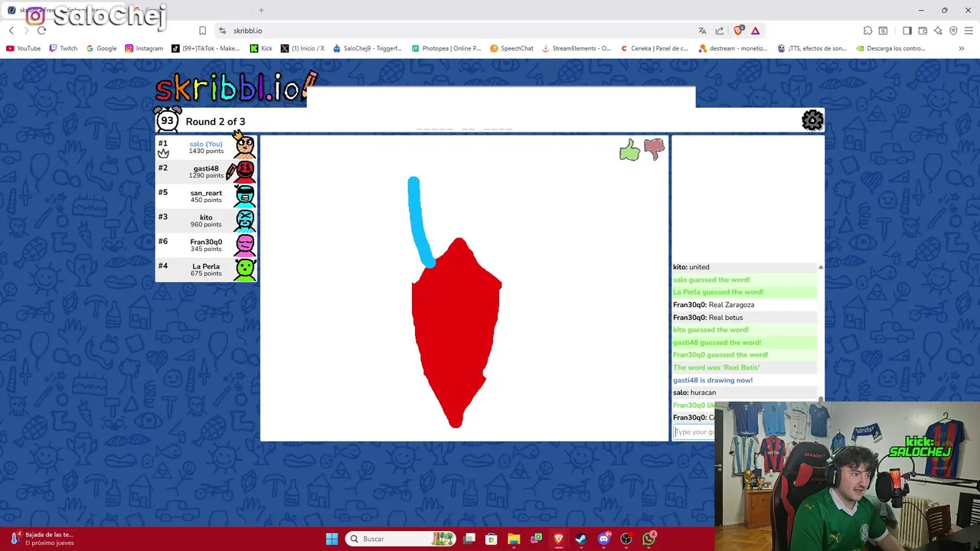Click the alarm clock timer showing 93
The image size is (980, 551).
(x=167, y=120)
